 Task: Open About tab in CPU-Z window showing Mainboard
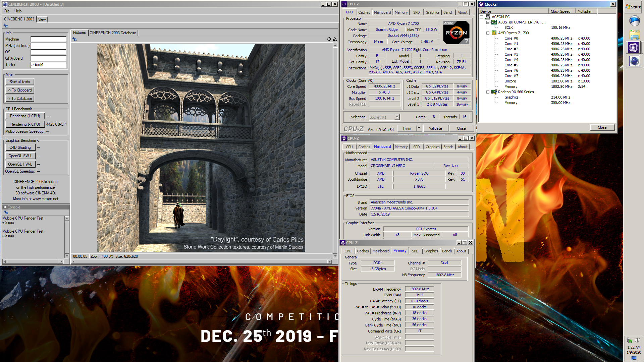click(x=463, y=147)
